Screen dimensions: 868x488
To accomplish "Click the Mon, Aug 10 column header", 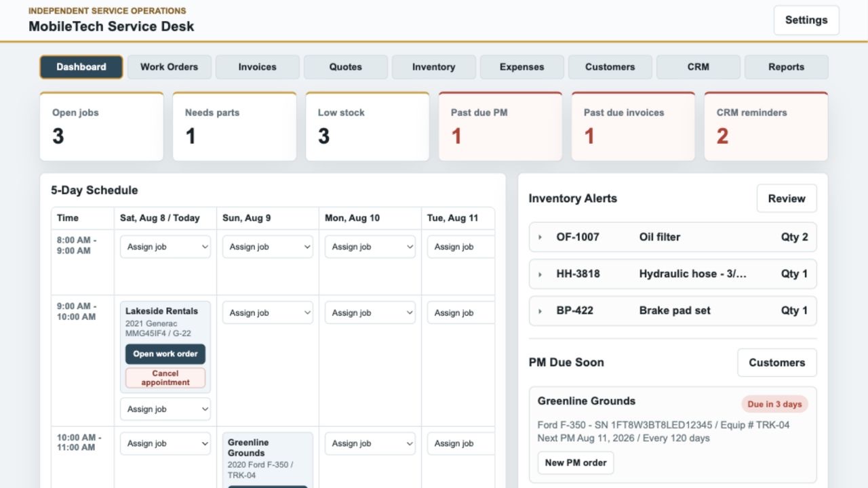I will [352, 218].
